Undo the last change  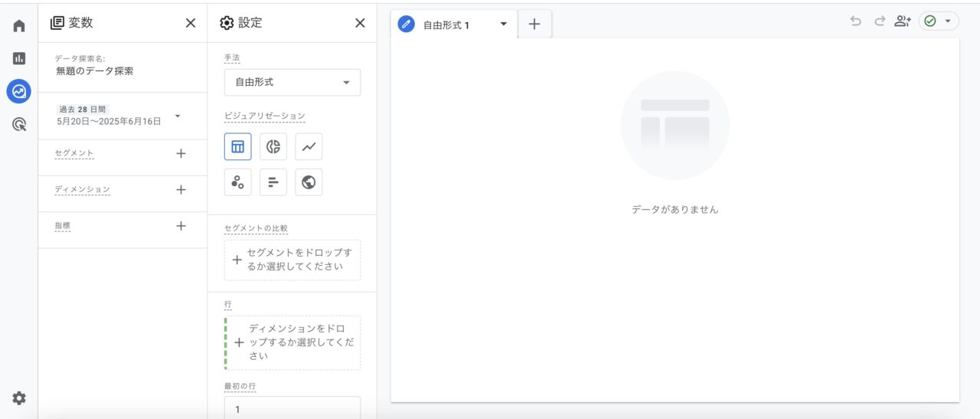point(855,21)
